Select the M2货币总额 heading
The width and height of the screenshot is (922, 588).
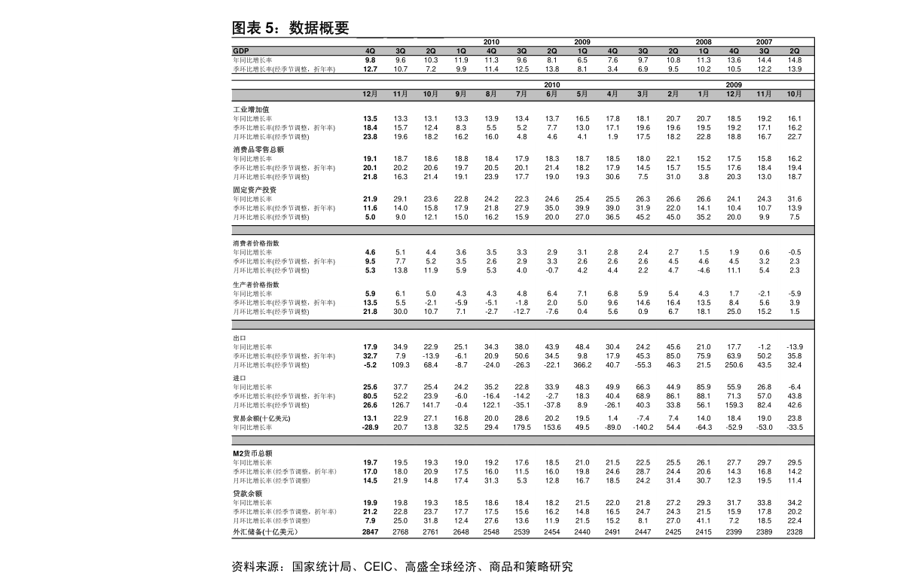[252, 454]
